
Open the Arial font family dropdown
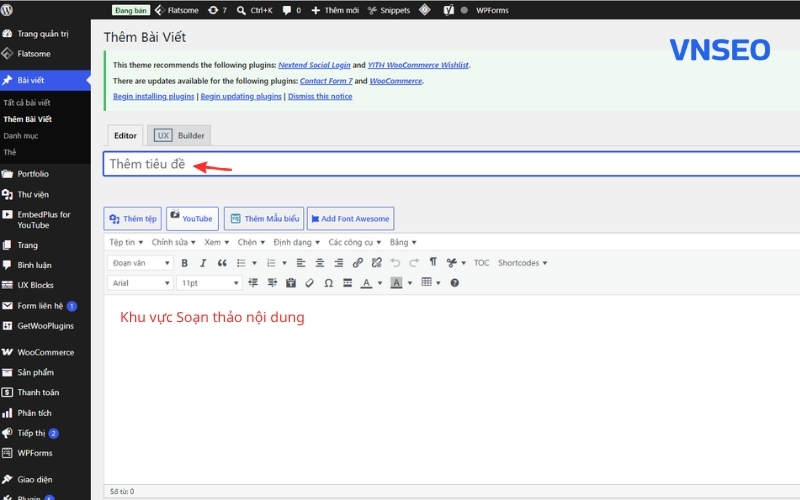tap(140, 283)
